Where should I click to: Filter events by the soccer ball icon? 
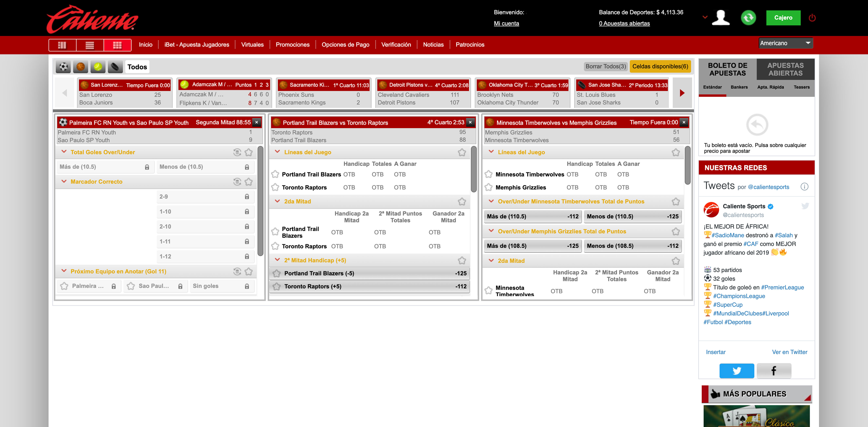pyautogui.click(x=63, y=67)
